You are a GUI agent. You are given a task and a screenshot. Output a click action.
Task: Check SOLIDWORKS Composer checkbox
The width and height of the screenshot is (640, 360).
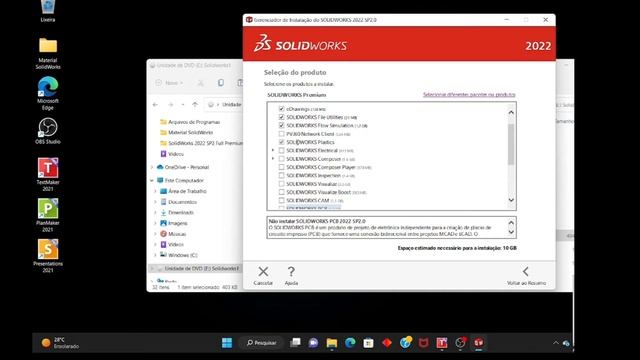(281, 159)
